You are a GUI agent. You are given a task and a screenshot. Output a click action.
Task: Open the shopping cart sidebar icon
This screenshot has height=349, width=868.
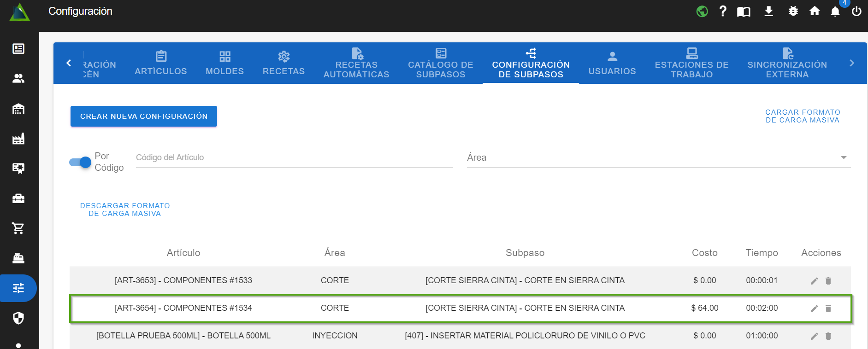pos(18,228)
